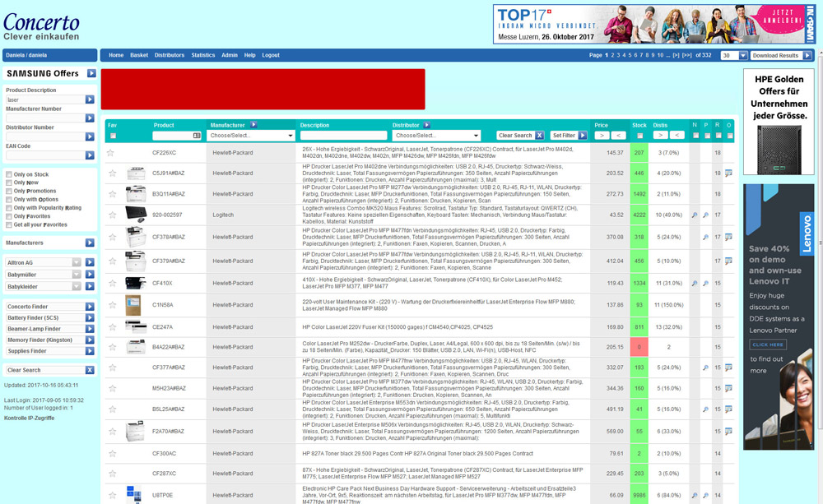Image resolution: width=823 pixels, height=504 pixels.
Task: Go to Babymüller arrow button
Action: [90, 275]
